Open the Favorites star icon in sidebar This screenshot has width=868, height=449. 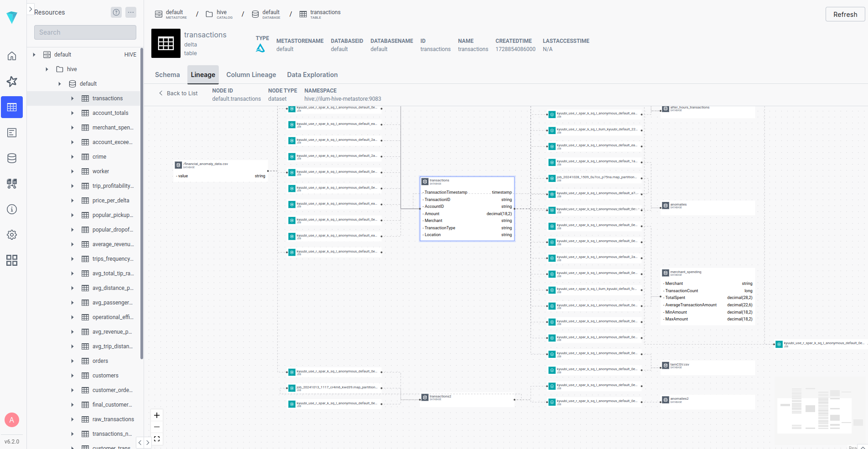tap(11, 82)
